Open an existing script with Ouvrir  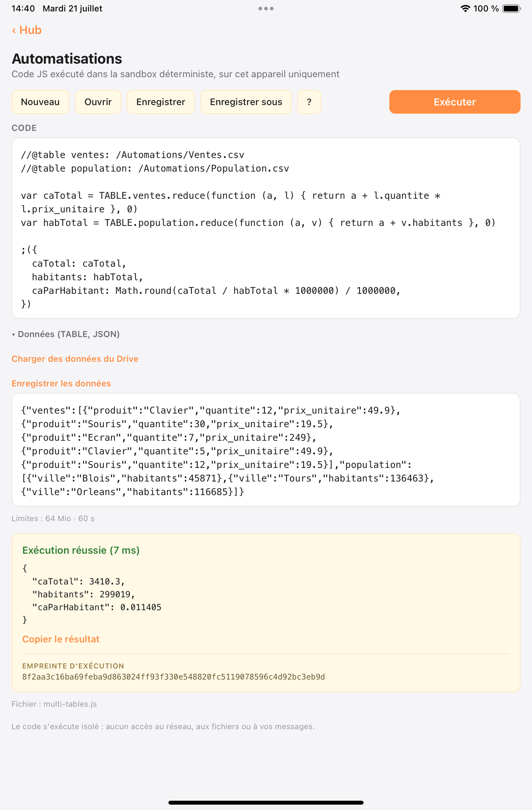[x=98, y=102]
